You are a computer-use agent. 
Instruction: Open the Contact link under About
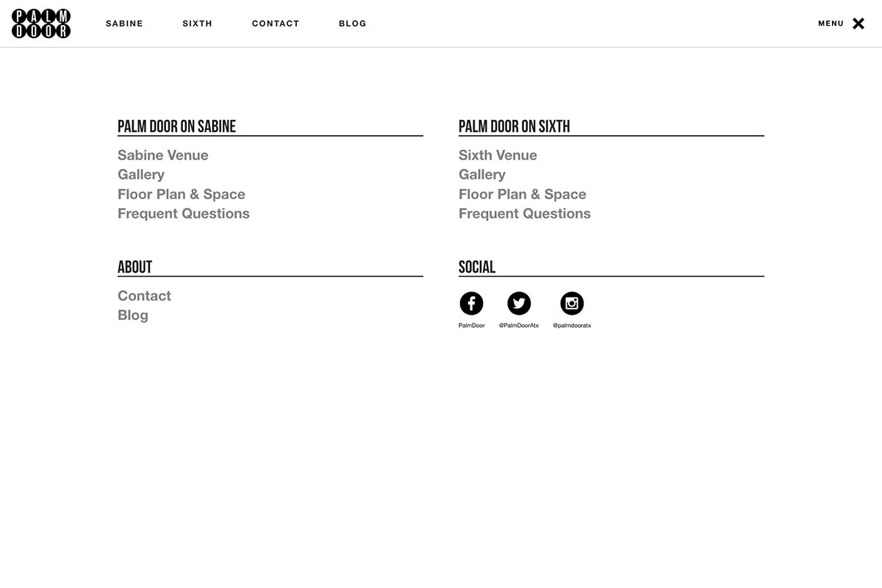[x=144, y=295]
